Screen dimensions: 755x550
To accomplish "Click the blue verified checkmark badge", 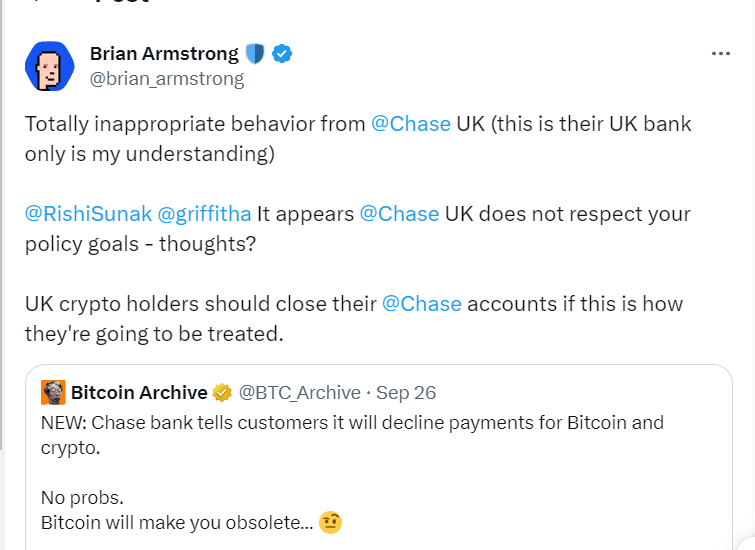I will pos(283,54).
